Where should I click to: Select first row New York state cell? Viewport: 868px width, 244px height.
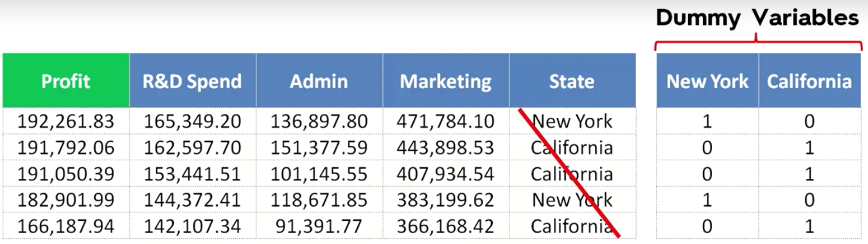click(x=572, y=121)
